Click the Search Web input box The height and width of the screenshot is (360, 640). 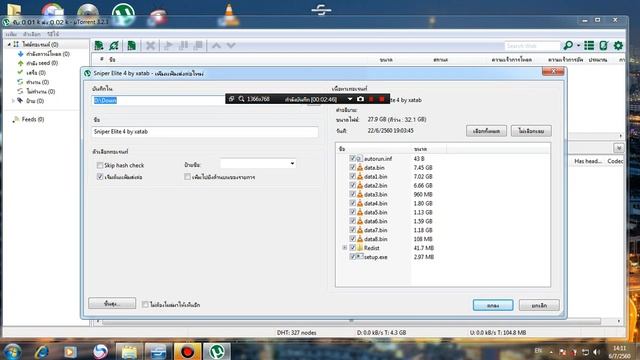click(x=532, y=46)
